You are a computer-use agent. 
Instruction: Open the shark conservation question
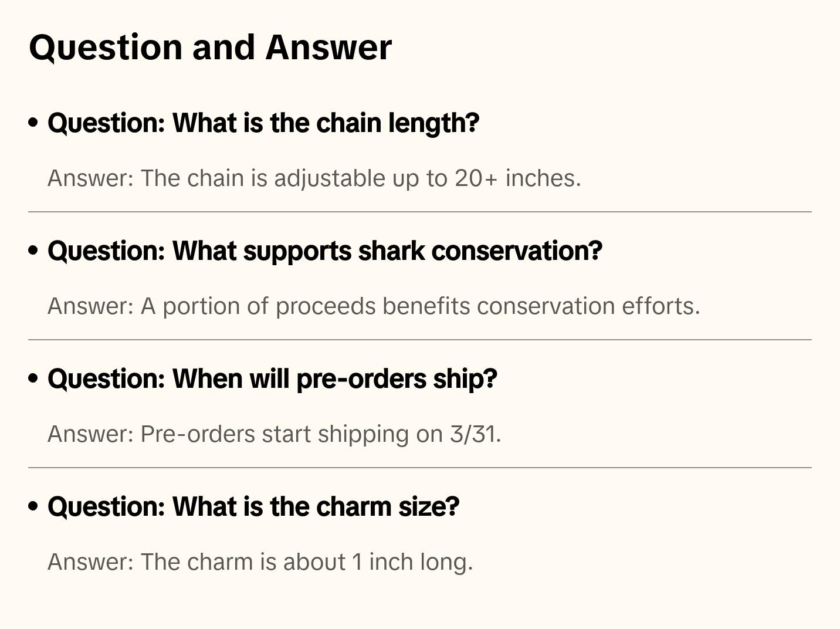click(x=324, y=251)
